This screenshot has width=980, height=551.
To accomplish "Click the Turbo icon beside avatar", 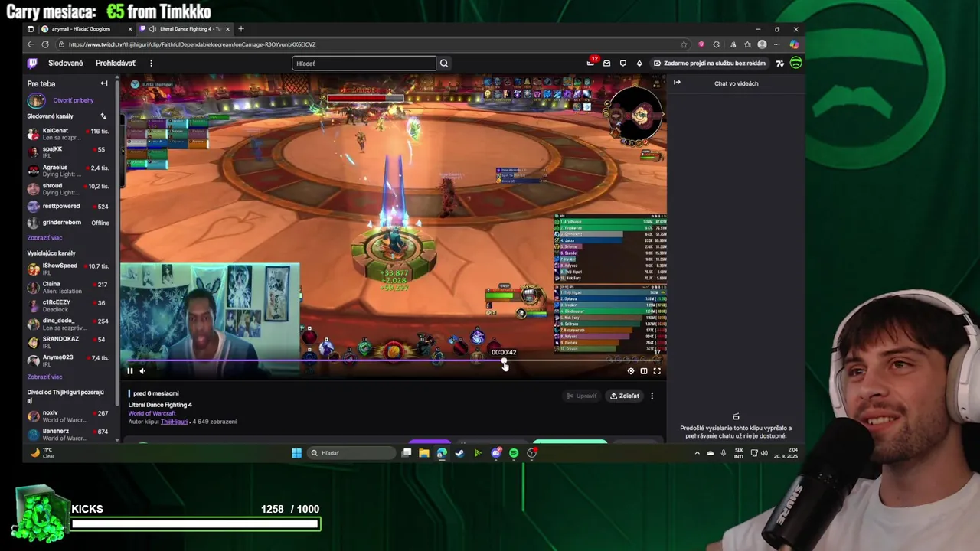I will [779, 64].
